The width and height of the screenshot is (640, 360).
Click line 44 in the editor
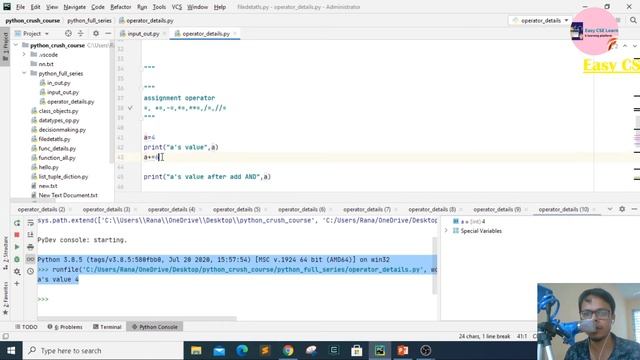coord(367,167)
